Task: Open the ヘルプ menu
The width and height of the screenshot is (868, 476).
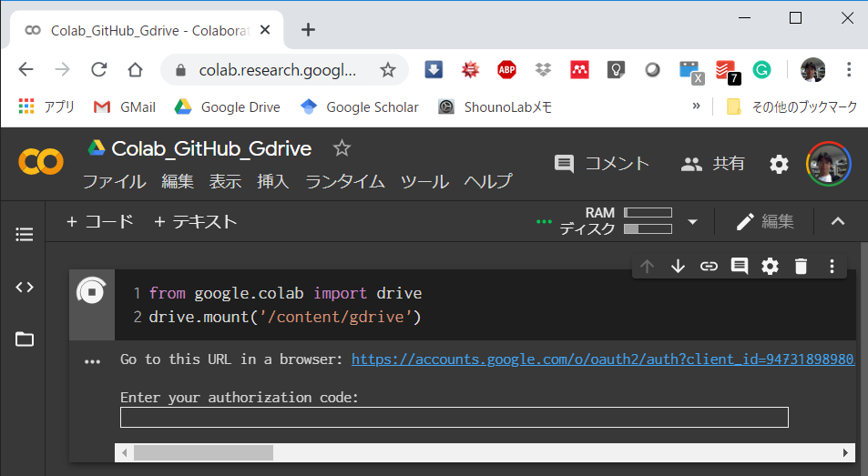Action: [488, 181]
